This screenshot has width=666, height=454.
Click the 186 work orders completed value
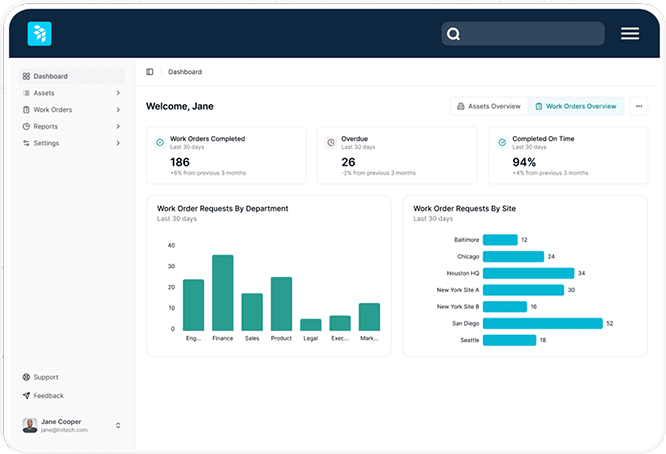pyautogui.click(x=180, y=162)
